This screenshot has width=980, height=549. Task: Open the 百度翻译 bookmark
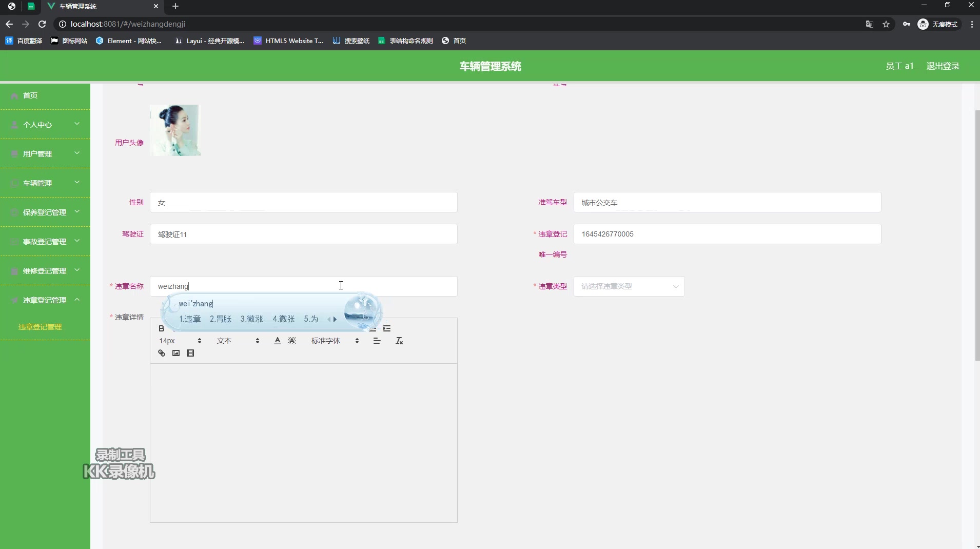point(24,41)
